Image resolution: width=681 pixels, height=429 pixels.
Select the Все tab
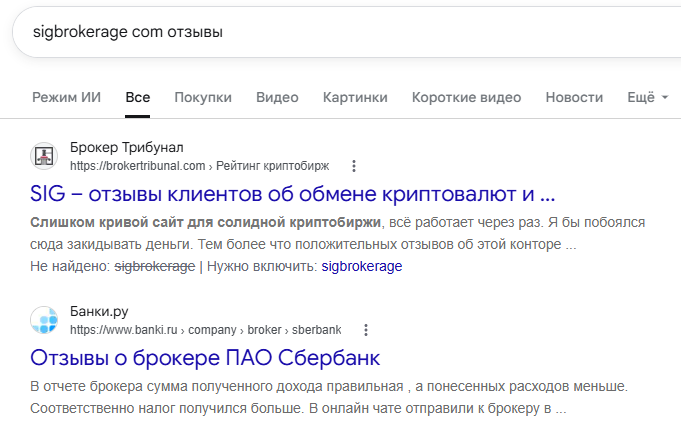138,97
